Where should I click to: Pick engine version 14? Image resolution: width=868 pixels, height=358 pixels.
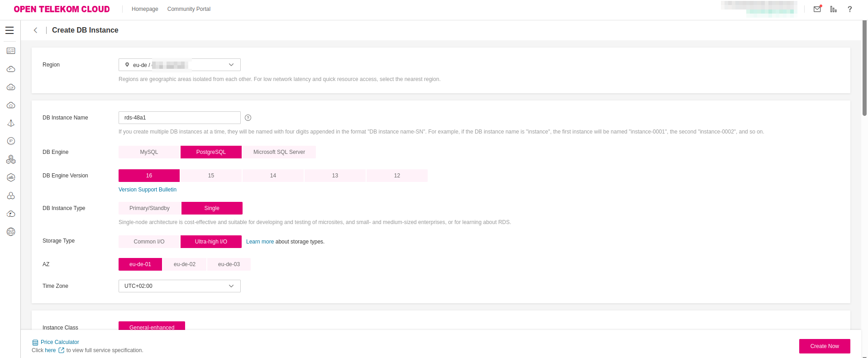273,176
